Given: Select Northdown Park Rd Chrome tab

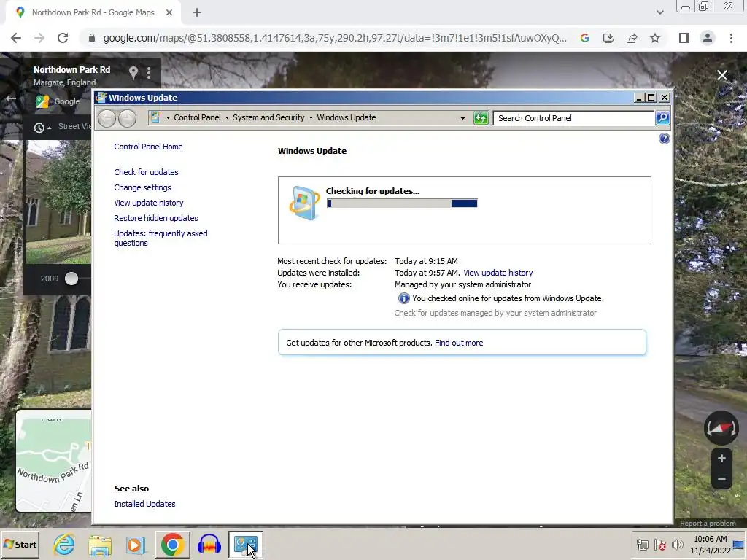Looking at the screenshot, I should (93, 12).
